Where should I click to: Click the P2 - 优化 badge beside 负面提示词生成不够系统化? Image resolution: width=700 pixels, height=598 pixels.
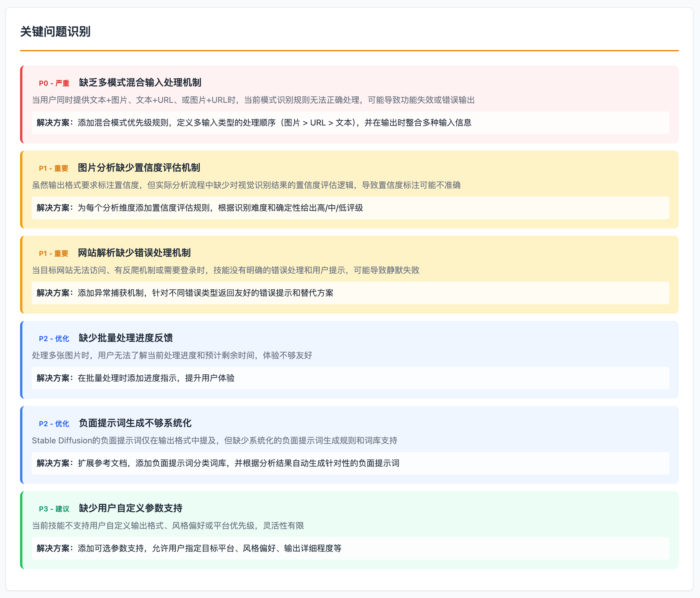[x=54, y=424]
